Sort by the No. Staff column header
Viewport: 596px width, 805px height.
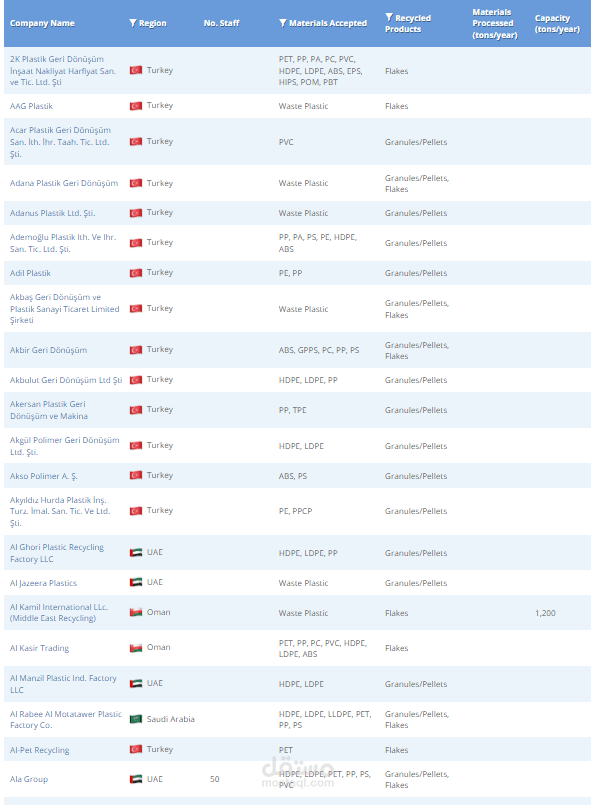tap(221, 23)
